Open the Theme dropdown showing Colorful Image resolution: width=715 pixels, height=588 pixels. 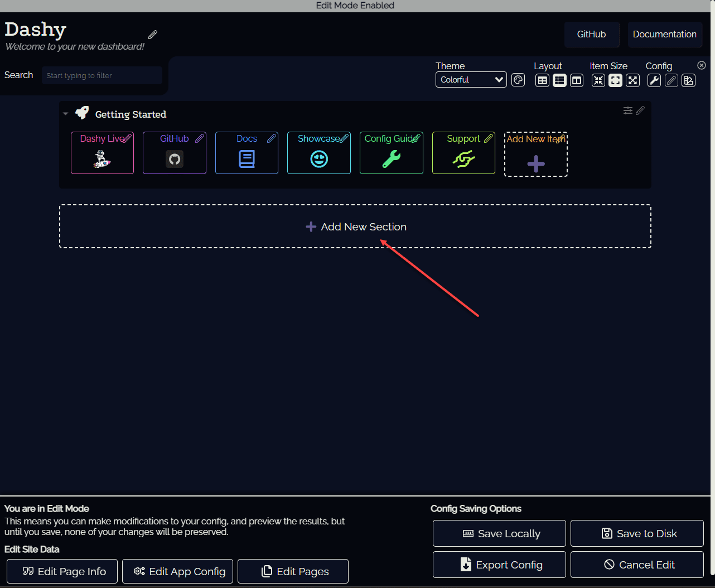pyautogui.click(x=471, y=80)
